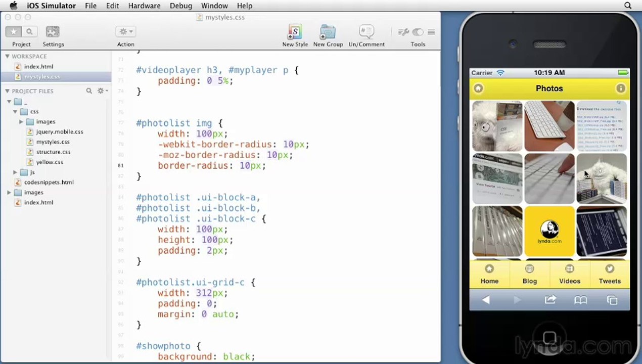Open the File menu

pyautogui.click(x=90, y=6)
